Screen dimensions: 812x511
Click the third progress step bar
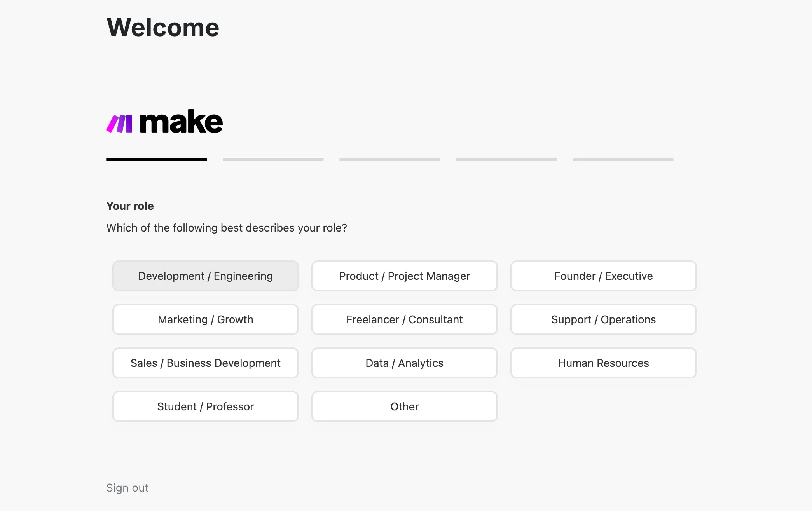pyautogui.click(x=390, y=159)
